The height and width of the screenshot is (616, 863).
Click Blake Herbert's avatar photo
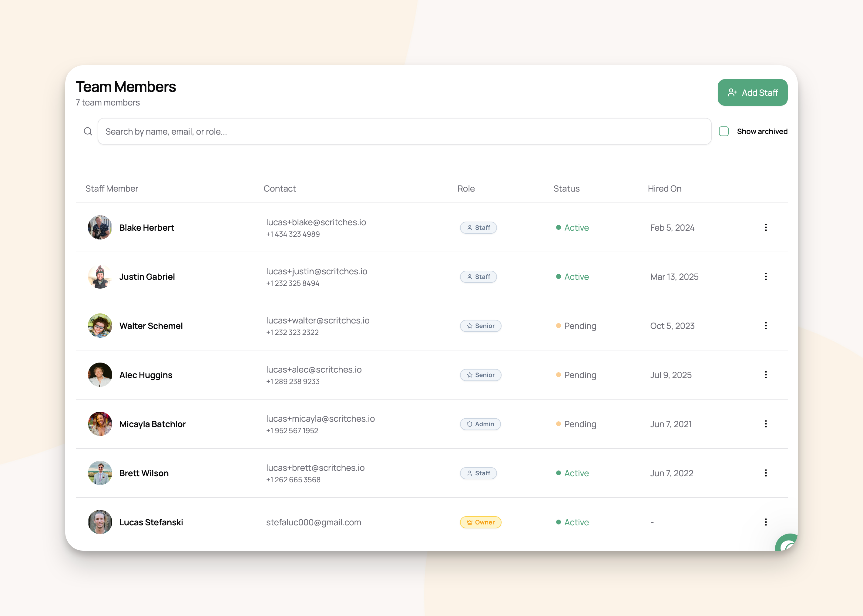100,227
